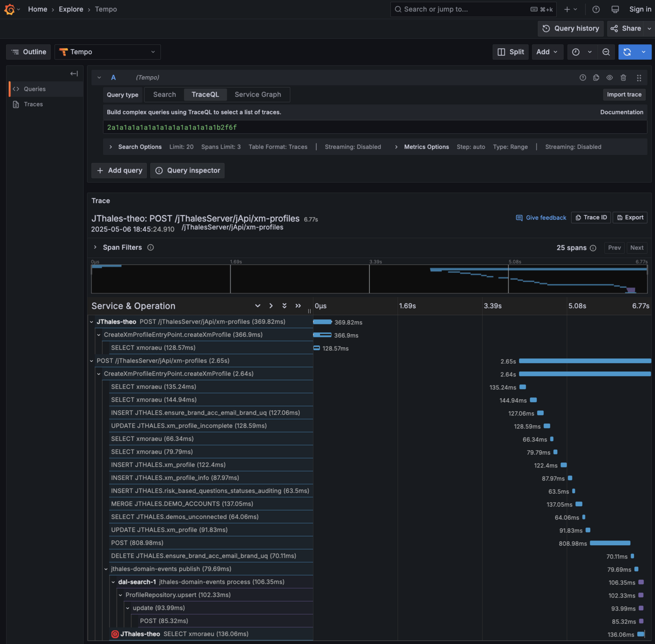Open Query history
Viewport: 655px width, 644px height.
pyautogui.click(x=571, y=29)
